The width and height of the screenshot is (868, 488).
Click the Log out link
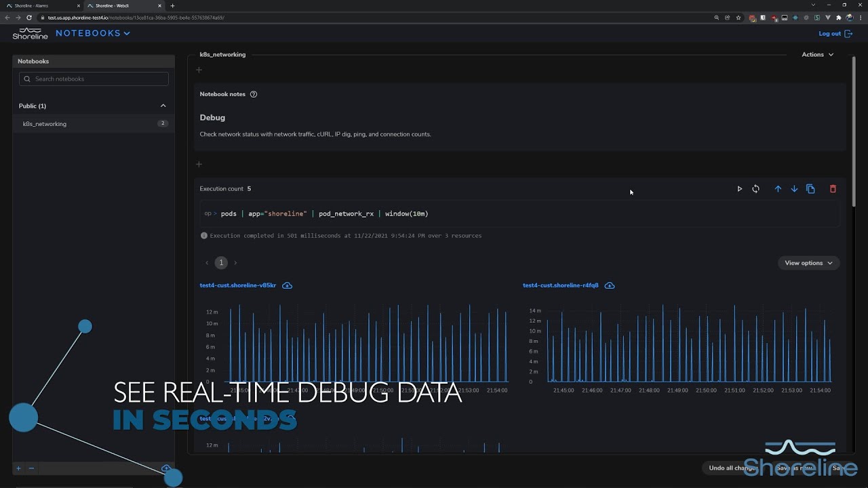pyautogui.click(x=834, y=34)
